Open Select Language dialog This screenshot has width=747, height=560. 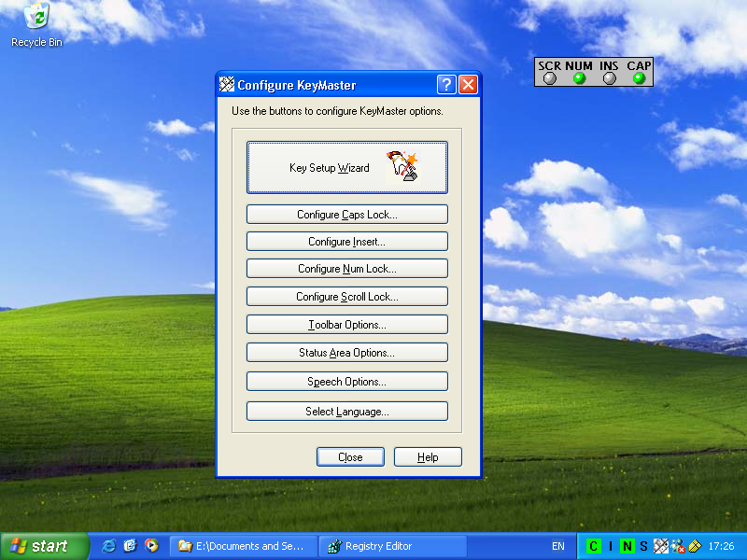(346, 412)
